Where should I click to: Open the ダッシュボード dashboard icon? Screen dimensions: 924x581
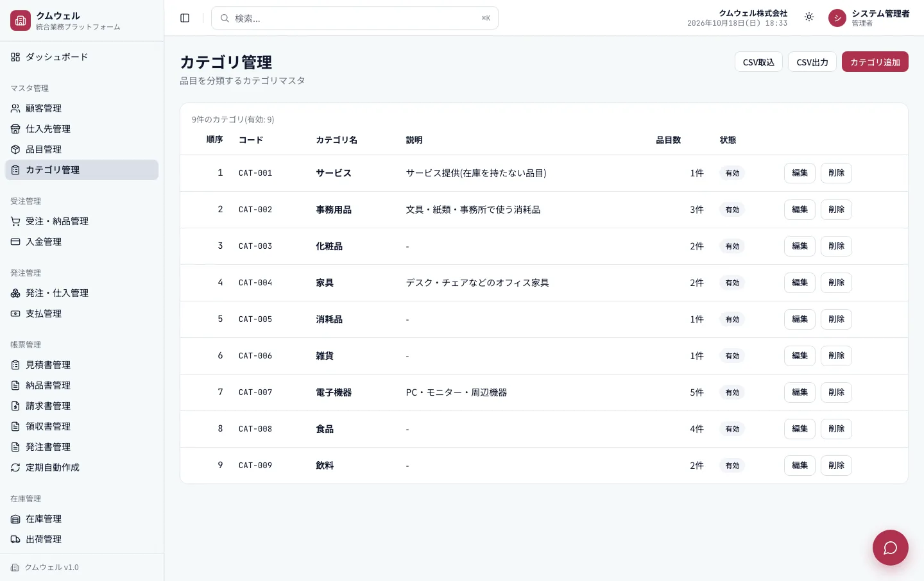click(x=15, y=57)
